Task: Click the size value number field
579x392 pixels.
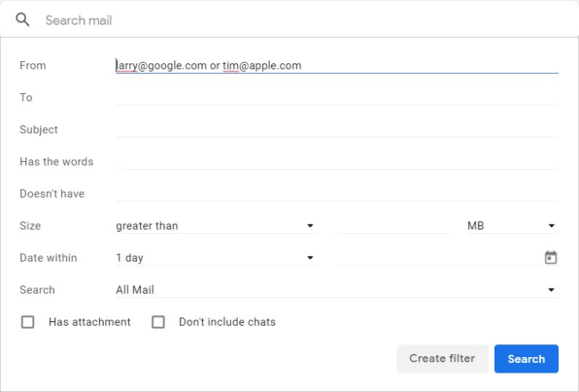Action: 392,226
